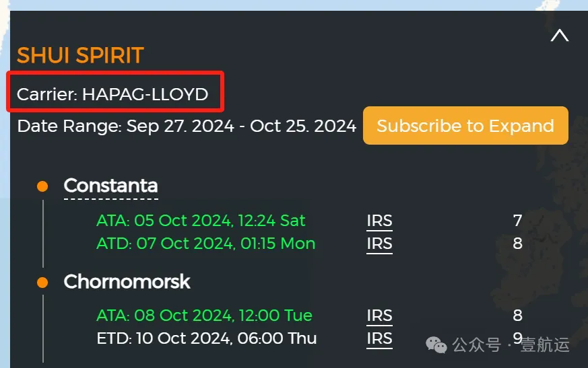
Task: Click the Subscribe to Expand button
Action: [x=465, y=126]
